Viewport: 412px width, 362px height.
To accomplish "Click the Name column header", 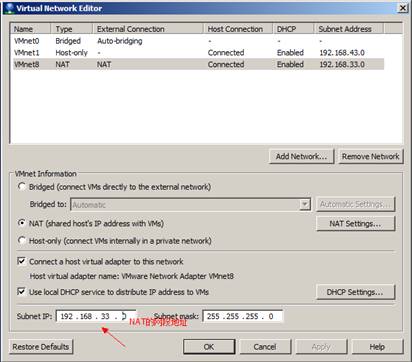I will [31, 29].
